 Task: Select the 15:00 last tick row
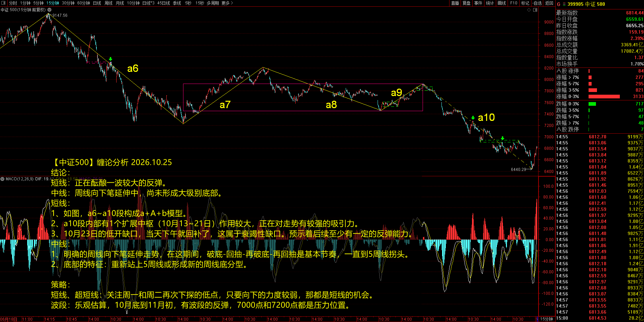point(600,318)
